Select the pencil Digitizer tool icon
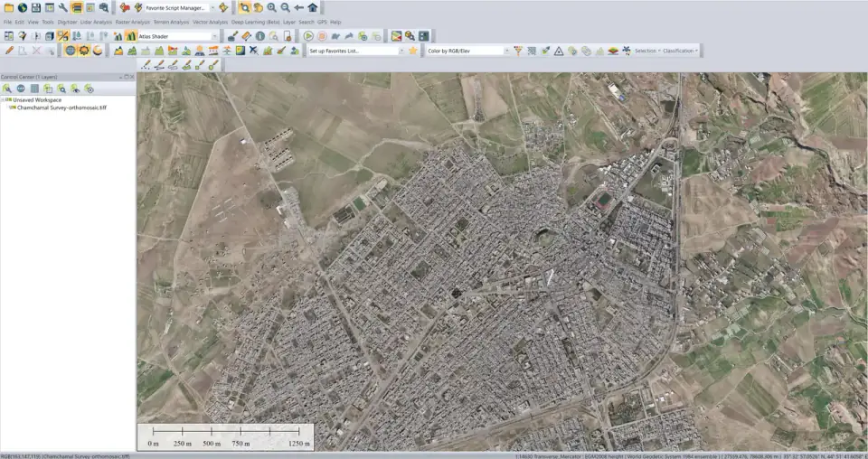Image resolution: width=868 pixels, height=459 pixels. click(9, 51)
